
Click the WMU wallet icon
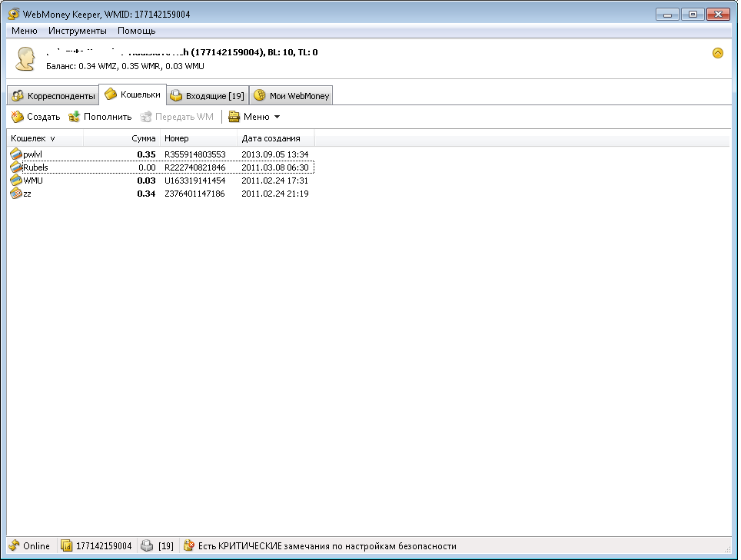(x=16, y=181)
